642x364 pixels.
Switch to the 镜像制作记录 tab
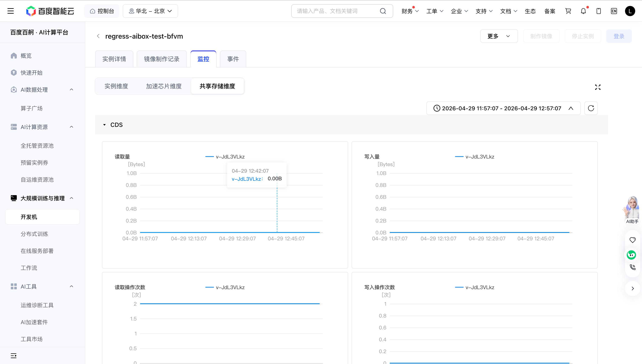tap(162, 59)
